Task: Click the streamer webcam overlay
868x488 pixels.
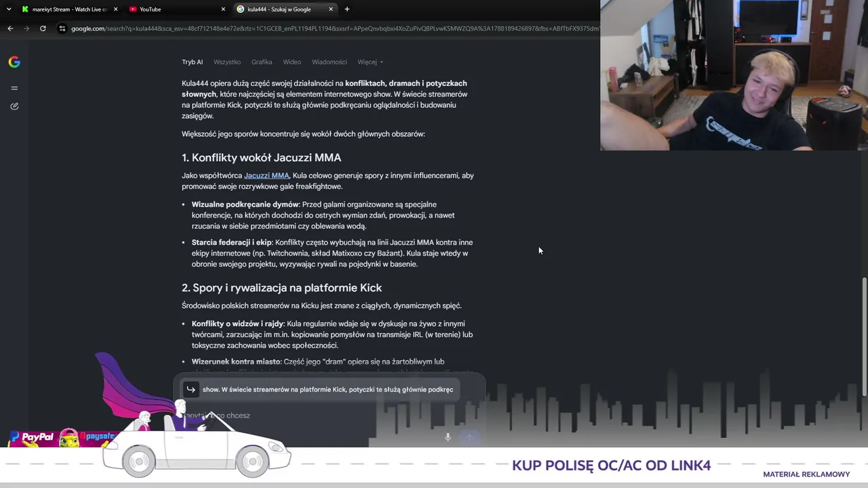Action: tap(734, 75)
